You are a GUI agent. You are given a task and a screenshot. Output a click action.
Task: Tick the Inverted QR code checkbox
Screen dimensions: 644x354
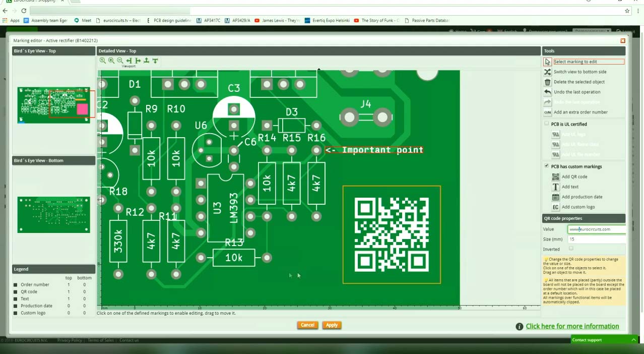point(571,249)
